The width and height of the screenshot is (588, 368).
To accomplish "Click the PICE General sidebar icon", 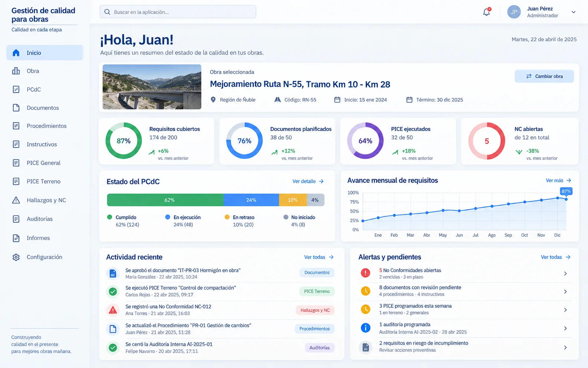I will coord(16,163).
